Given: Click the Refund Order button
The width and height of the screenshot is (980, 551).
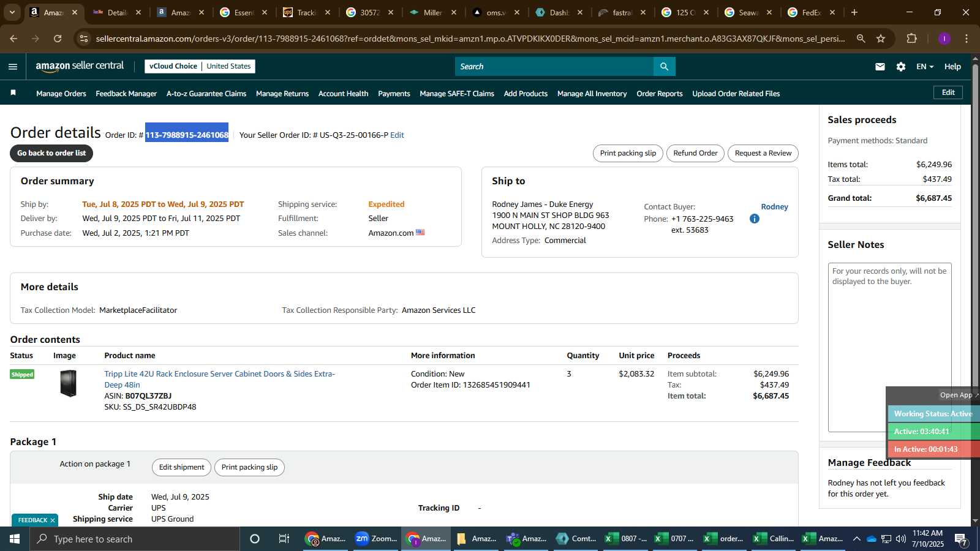Looking at the screenshot, I should tap(695, 153).
